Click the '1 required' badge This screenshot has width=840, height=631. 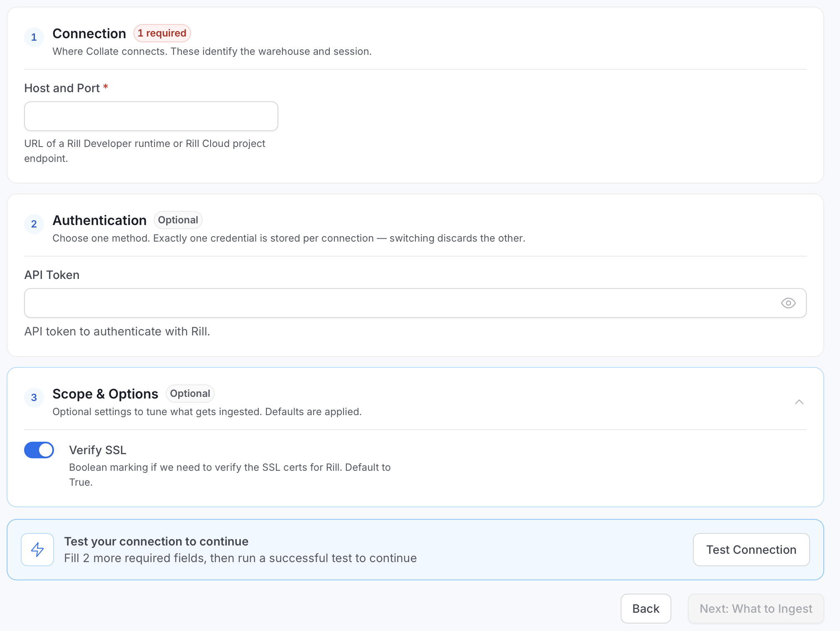[x=162, y=33]
